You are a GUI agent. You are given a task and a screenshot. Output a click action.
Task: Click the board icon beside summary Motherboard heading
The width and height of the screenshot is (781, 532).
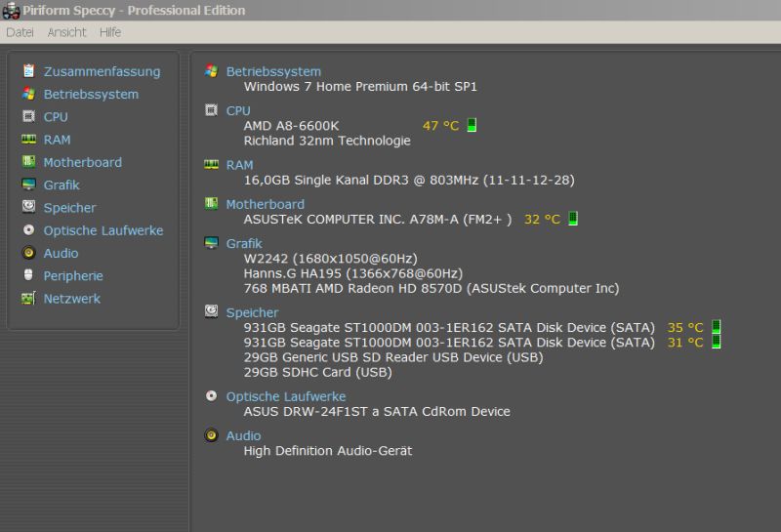[x=211, y=203]
